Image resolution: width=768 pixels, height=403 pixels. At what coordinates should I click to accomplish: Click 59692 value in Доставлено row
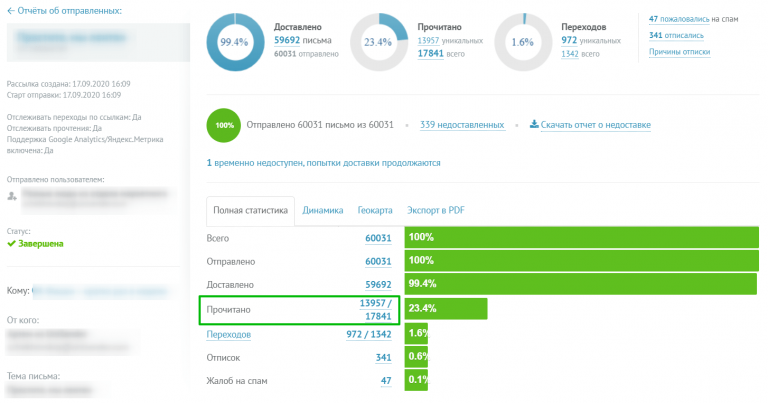(x=378, y=285)
